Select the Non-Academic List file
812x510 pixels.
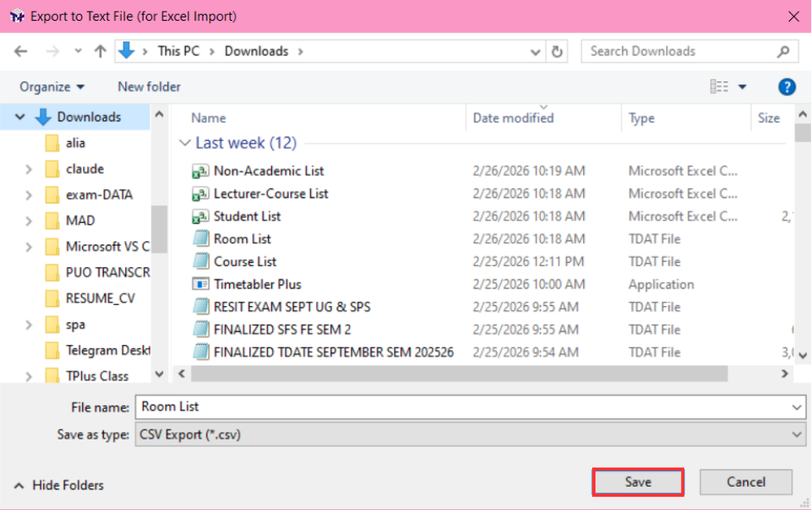coord(269,171)
